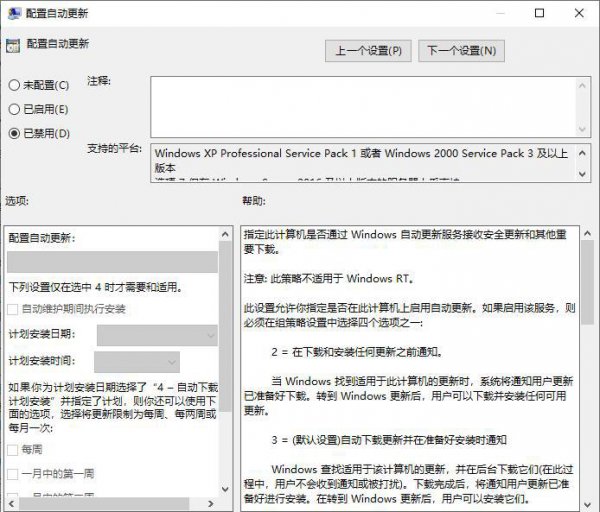Toggle 自动维护期间执行安装 checkbox

click(x=13, y=309)
